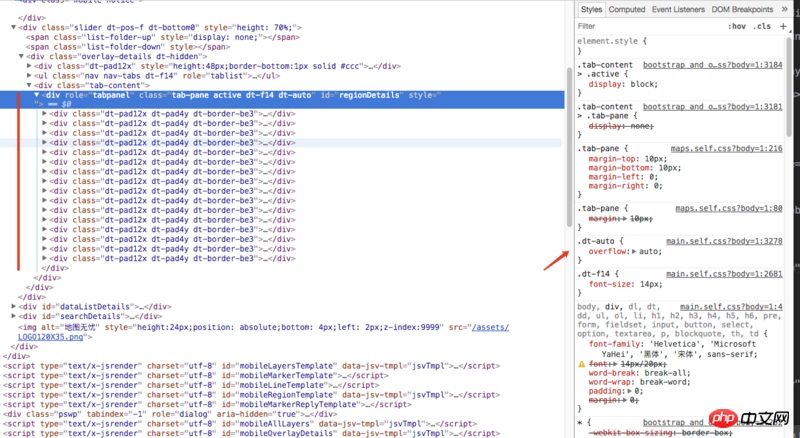Collapse the overlay-details dt-hidden div
The width and height of the screenshot is (800, 438).
click(x=21, y=57)
